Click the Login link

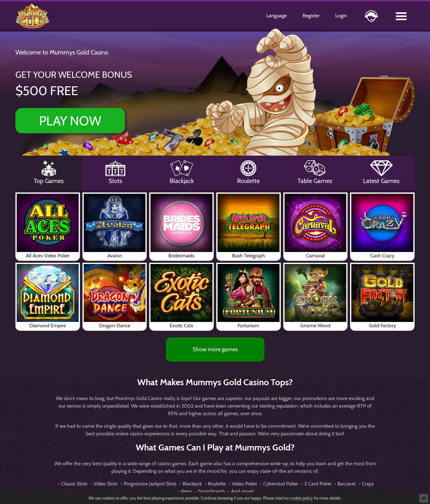pyautogui.click(x=341, y=16)
